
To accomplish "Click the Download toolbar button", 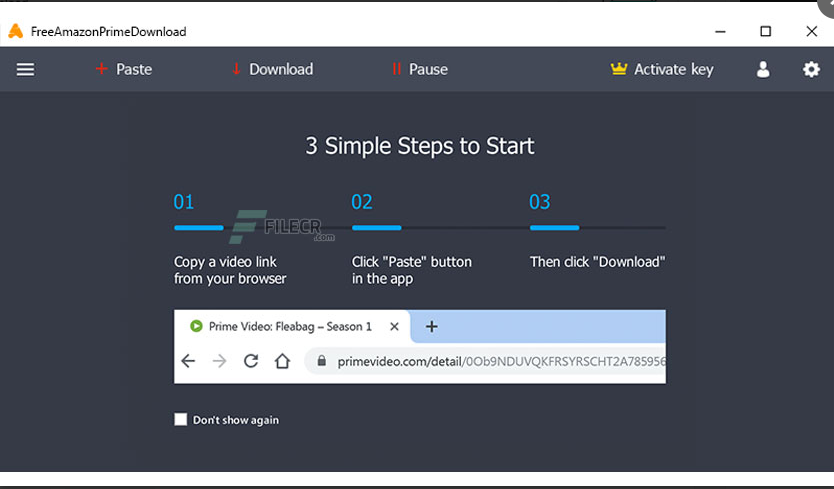I will [x=272, y=69].
